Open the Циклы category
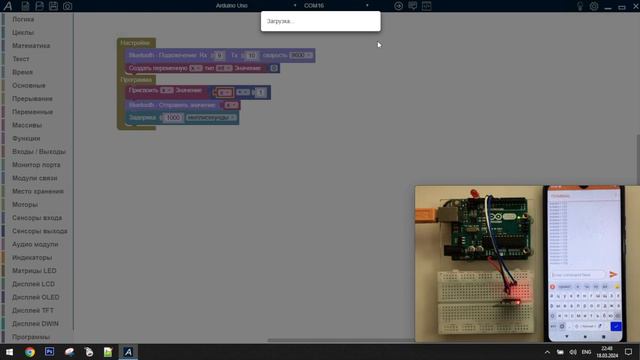 pos(23,32)
